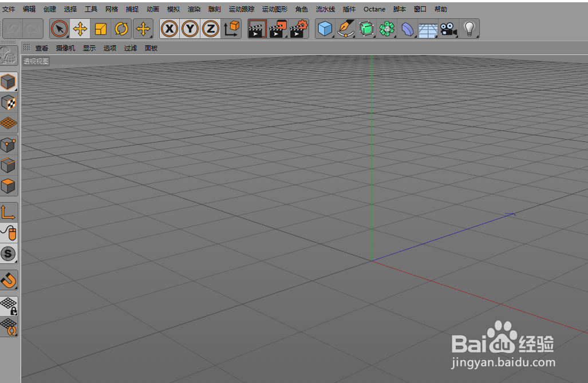Activate the Rotate tool
This screenshot has width=588, height=383.
121,29
